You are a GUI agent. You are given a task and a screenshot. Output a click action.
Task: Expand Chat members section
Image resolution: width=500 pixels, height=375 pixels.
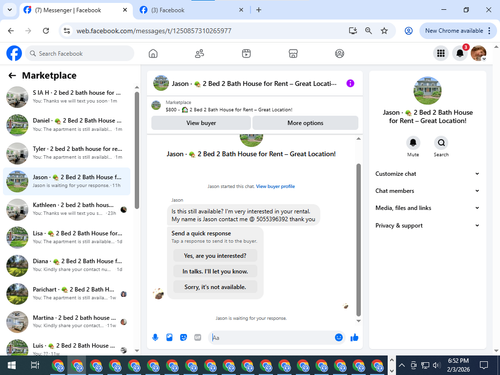[427, 191]
